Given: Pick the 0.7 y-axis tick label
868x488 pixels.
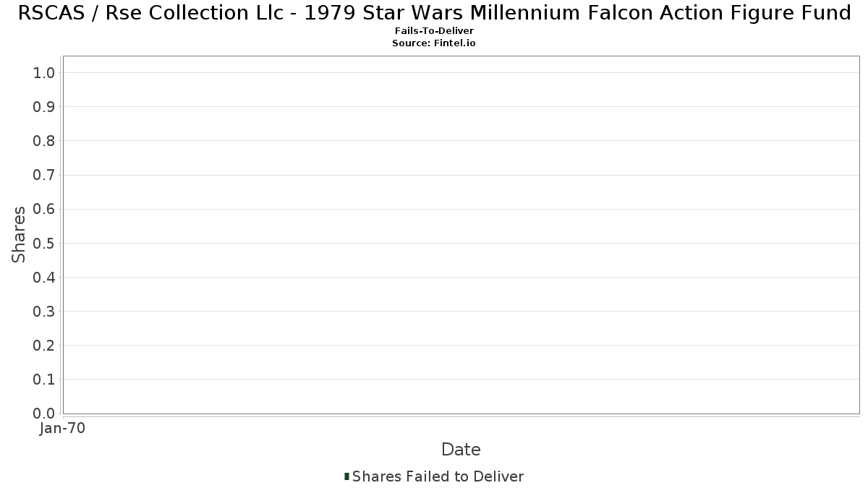Looking at the screenshot, I should pos(44,175).
